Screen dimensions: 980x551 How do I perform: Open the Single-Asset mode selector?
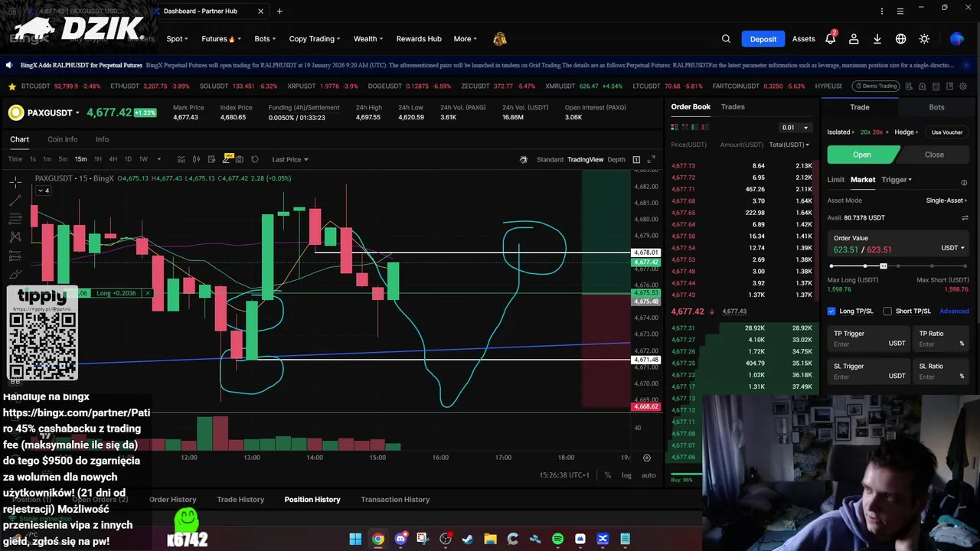coord(946,201)
